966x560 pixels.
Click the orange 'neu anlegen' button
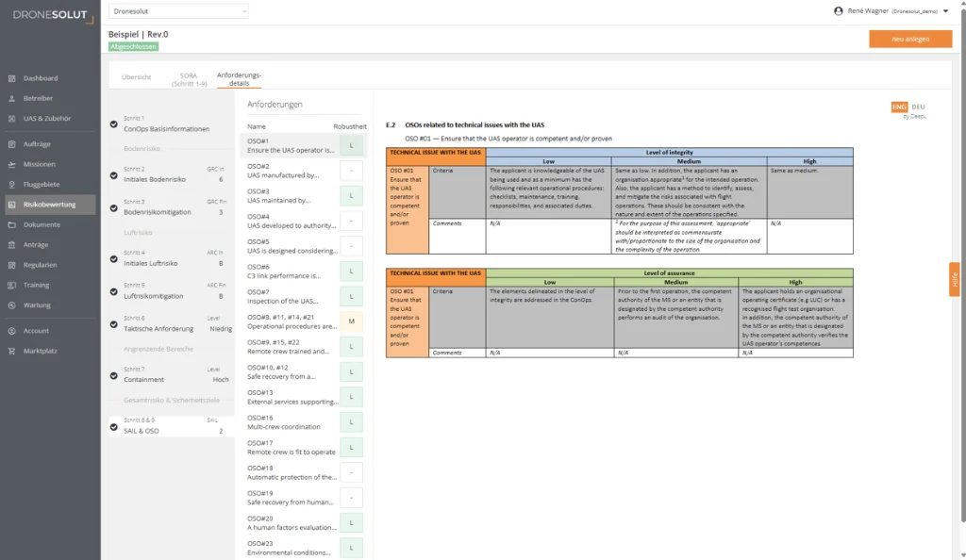[910, 39]
